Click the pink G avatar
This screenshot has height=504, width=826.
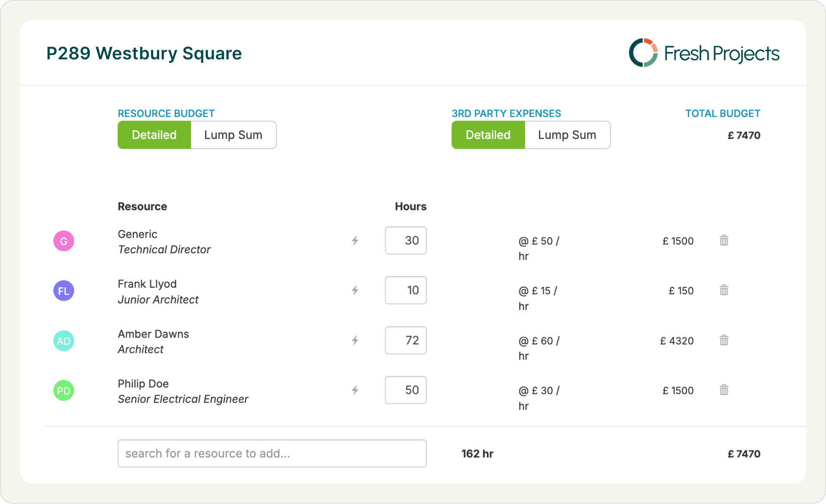[x=64, y=241]
